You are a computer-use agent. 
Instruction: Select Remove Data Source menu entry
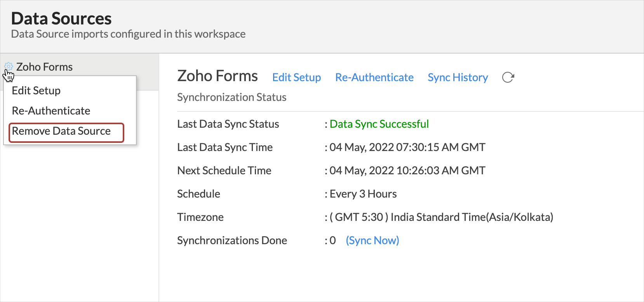[x=61, y=131]
